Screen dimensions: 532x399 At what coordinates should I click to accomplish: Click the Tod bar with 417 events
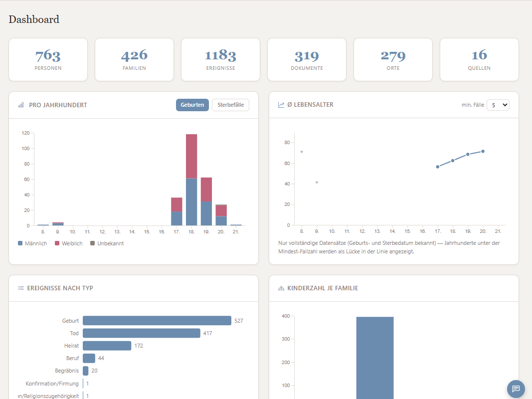pyautogui.click(x=142, y=333)
